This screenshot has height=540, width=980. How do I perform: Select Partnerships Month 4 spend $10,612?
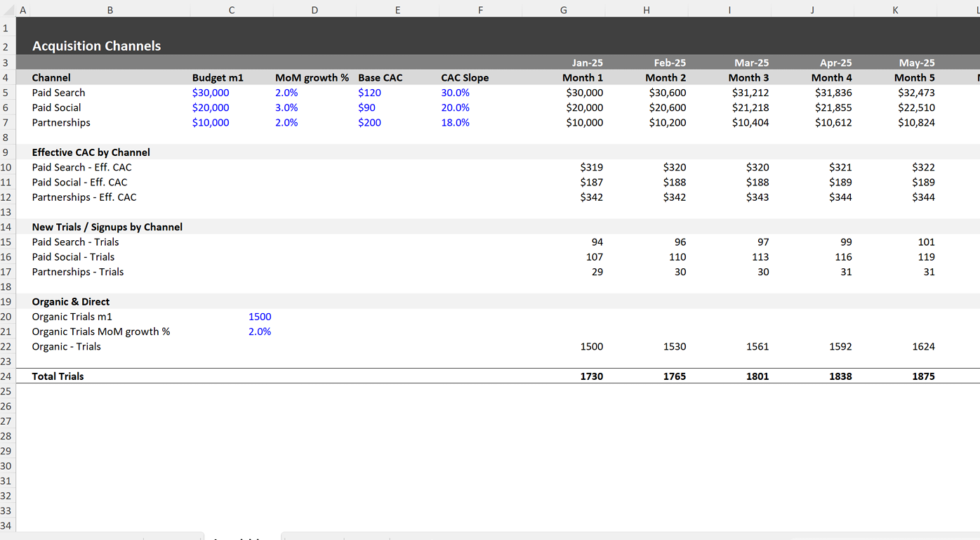[833, 122]
